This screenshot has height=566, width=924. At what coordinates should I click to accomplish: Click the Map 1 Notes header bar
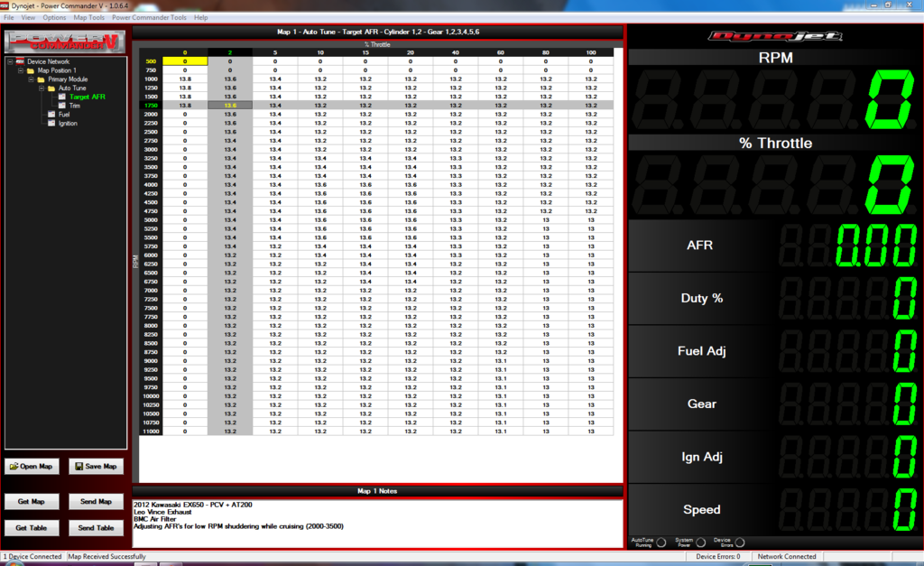(x=378, y=491)
